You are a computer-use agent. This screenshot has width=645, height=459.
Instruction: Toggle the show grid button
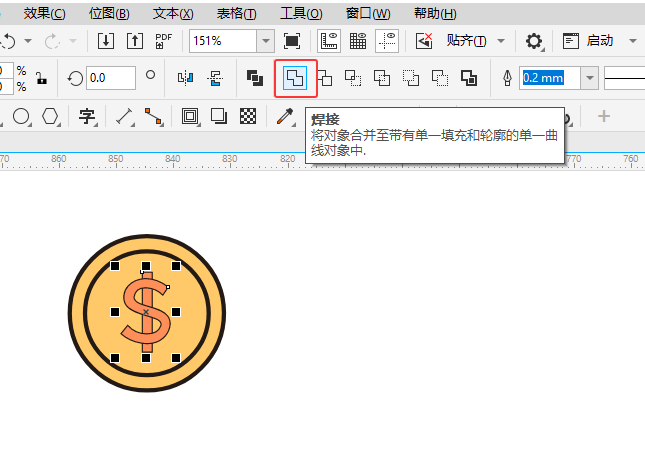point(358,41)
